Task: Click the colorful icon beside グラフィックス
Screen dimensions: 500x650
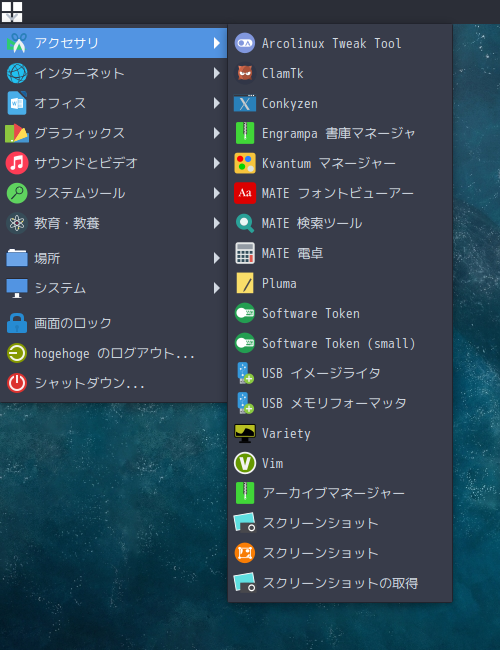Action: tap(17, 133)
